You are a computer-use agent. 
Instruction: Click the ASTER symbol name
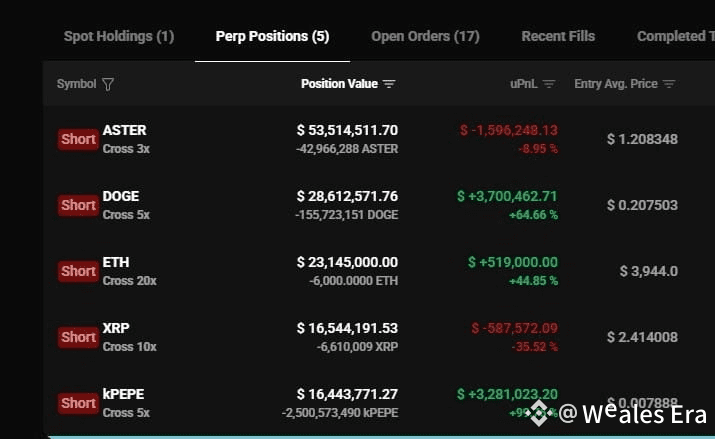[124, 130]
